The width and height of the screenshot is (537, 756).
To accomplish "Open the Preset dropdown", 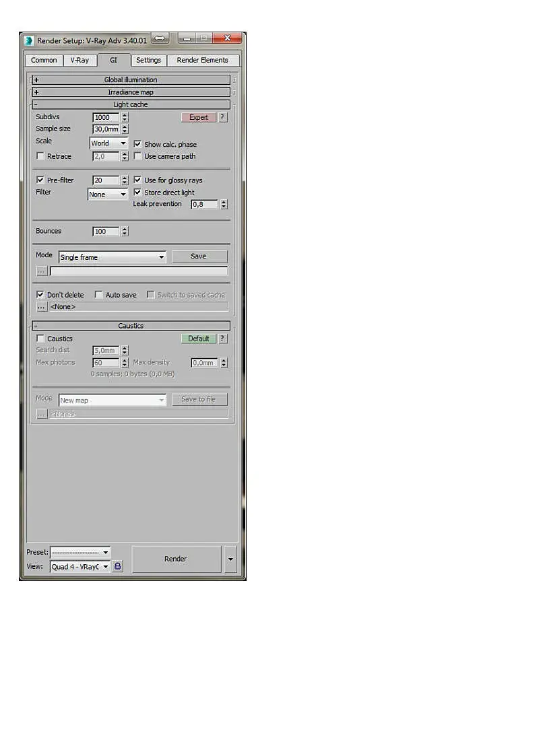I will (80, 552).
